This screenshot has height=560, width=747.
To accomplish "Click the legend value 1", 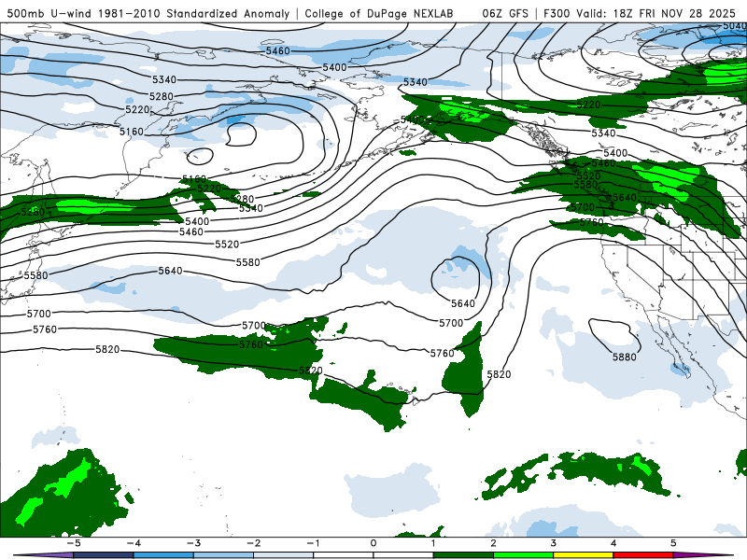I will pyautogui.click(x=433, y=543).
